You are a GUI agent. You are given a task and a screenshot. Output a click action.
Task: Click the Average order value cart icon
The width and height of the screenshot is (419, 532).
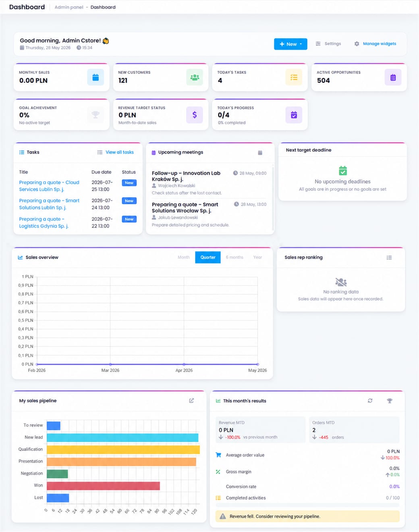pos(218,455)
